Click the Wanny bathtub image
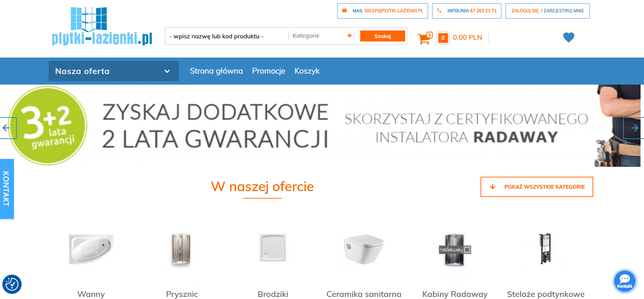This screenshot has width=644, height=299. (91, 249)
